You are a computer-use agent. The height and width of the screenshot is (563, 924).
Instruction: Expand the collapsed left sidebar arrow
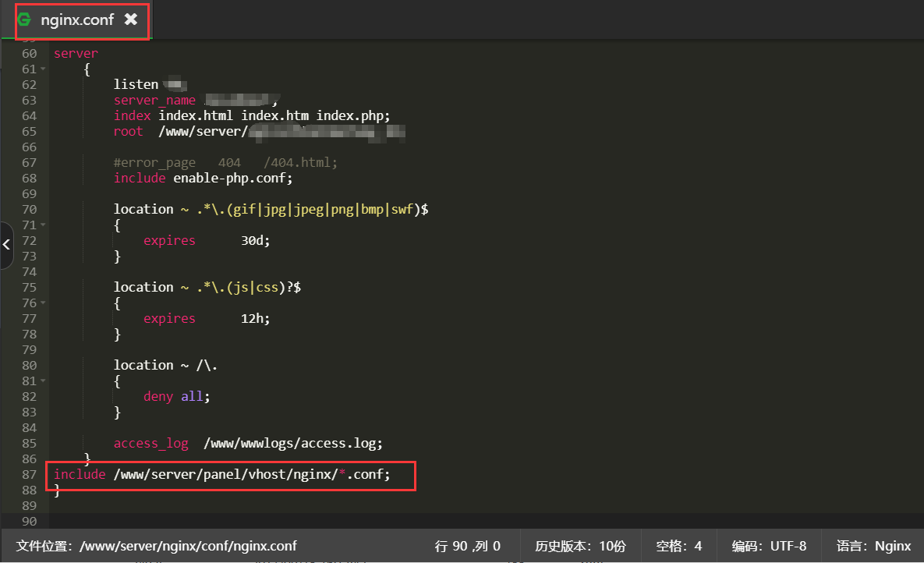[x=6, y=245]
